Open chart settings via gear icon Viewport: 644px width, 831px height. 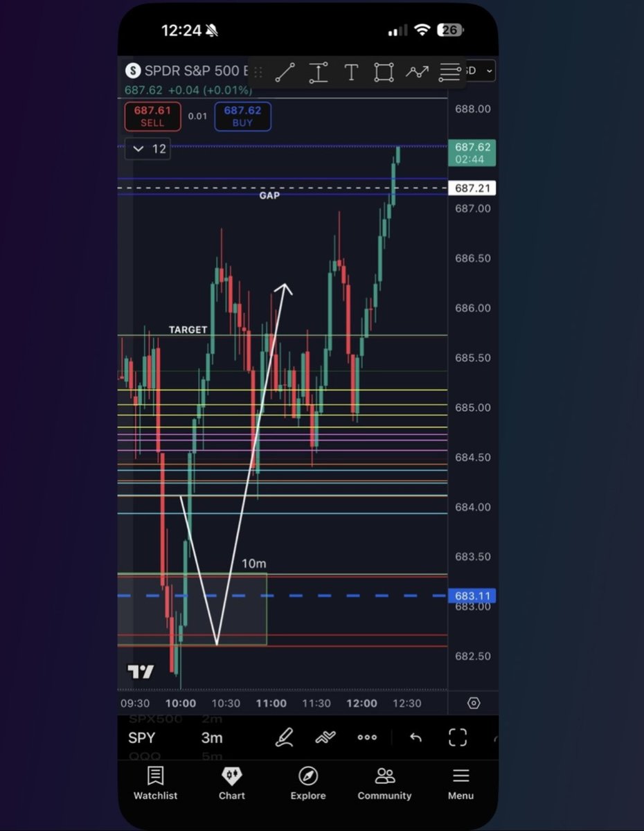coord(473,702)
